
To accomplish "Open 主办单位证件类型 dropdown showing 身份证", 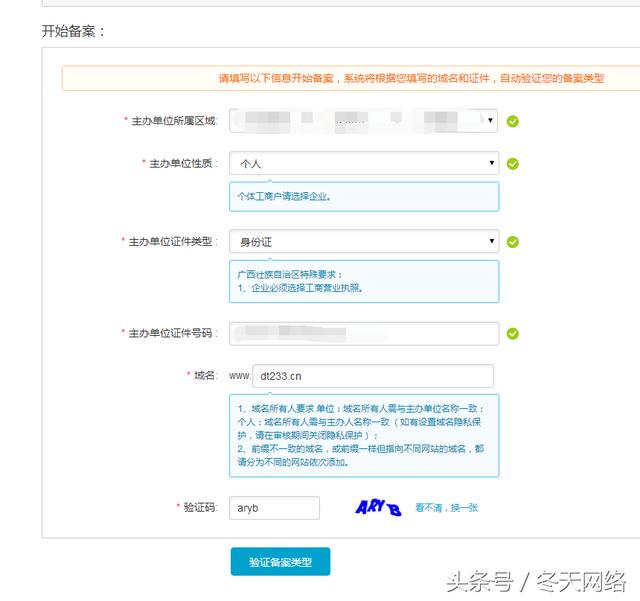I will coord(363,242).
